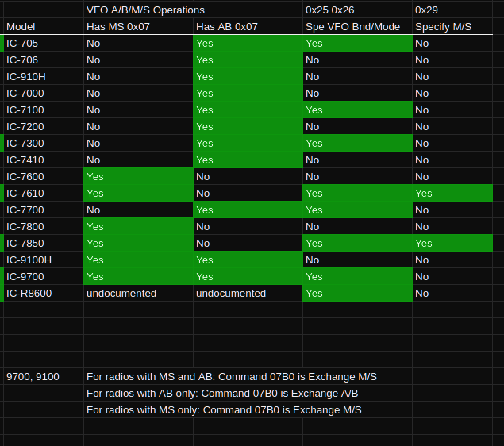Click the IC-7850 model cell
The width and height of the screenshot is (504, 446).
(44, 244)
